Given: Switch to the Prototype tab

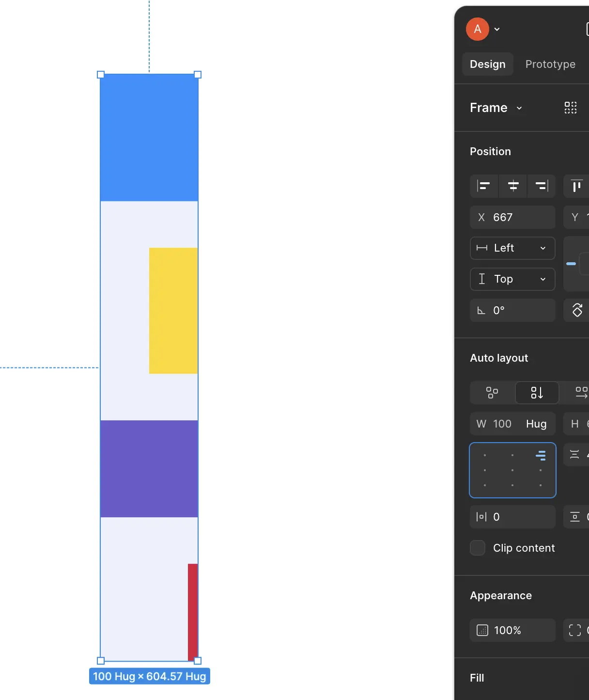Looking at the screenshot, I should click(x=550, y=64).
